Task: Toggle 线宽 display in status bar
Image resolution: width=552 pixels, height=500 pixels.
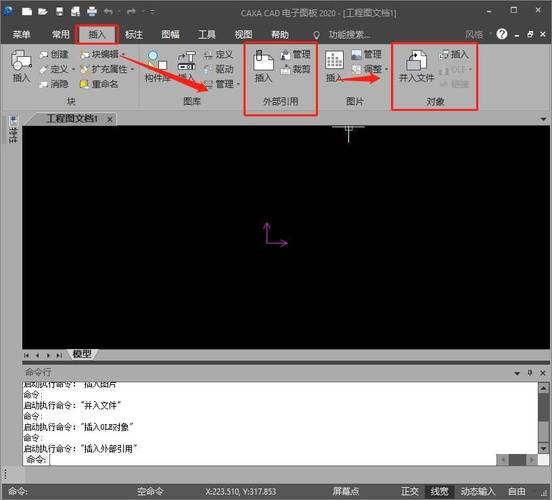Action: 439,491
